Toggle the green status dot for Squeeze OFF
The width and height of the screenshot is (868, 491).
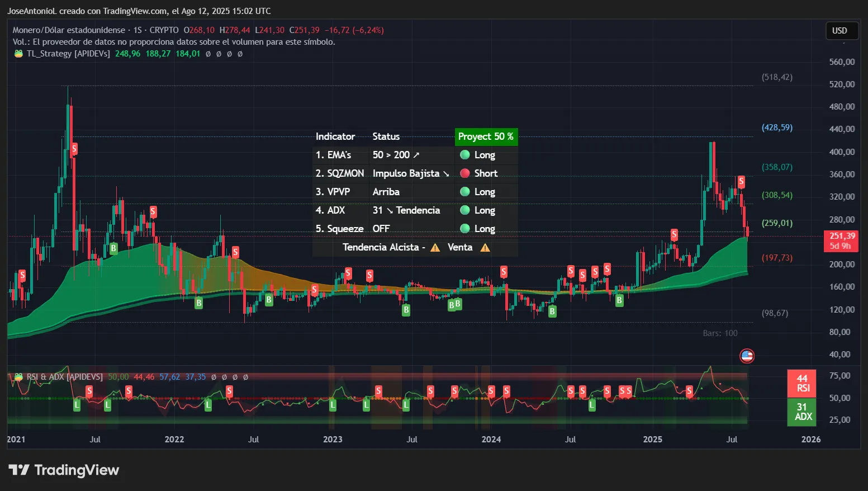pyautogui.click(x=464, y=229)
